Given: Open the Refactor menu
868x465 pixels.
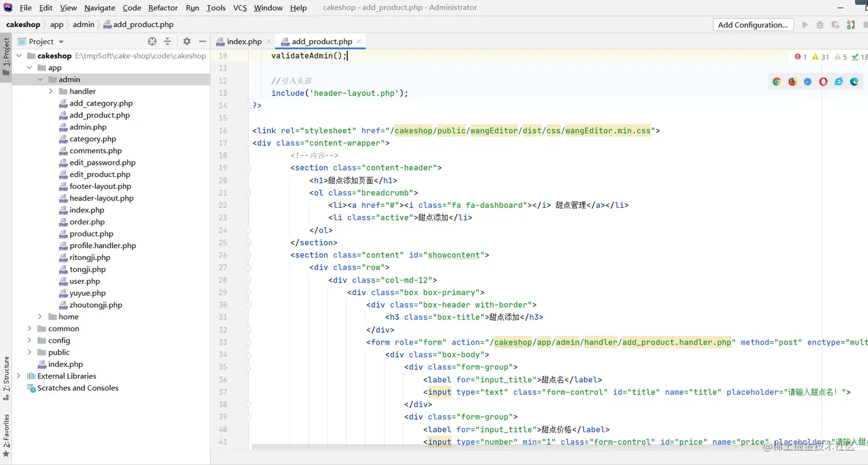Looking at the screenshot, I should (x=163, y=8).
